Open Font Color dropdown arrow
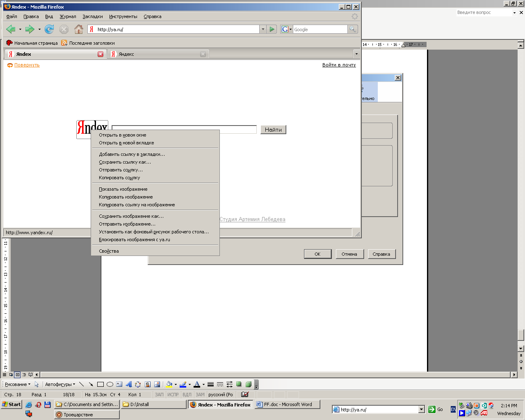 [x=203, y=384]
